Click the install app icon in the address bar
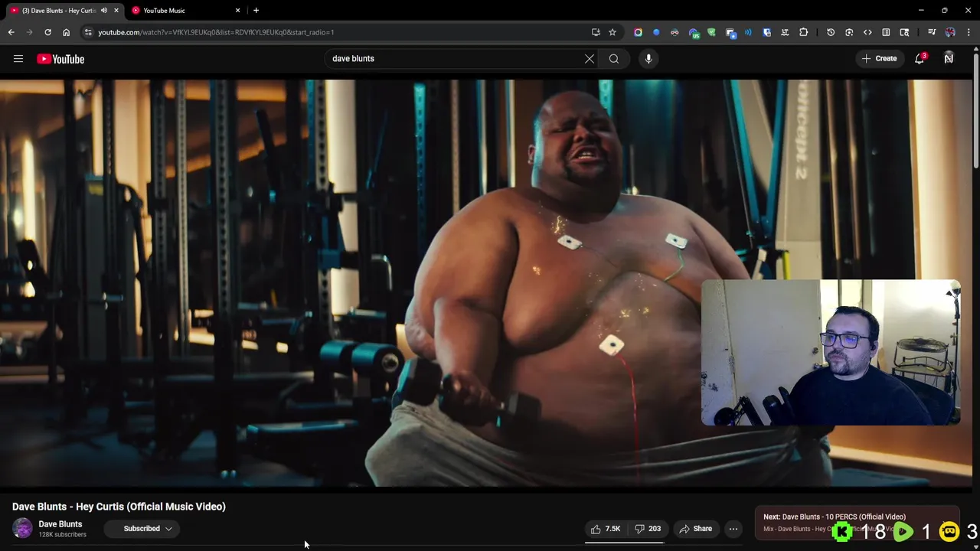The width and height of the screenshot is (980, 551). (x=596, y=32)
